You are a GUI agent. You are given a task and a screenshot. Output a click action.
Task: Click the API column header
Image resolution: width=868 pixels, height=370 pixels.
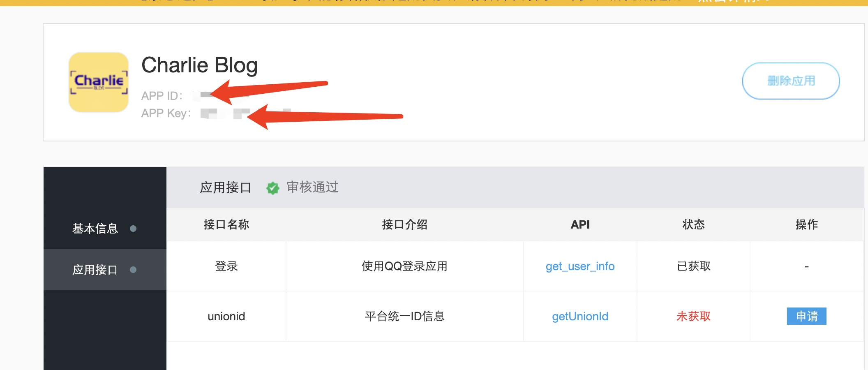click(x=580, y=224)
